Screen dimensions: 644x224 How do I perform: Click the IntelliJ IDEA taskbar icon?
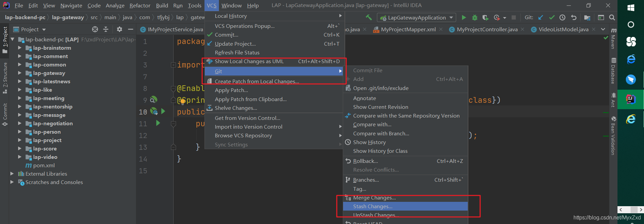click(x=631, y=99)
